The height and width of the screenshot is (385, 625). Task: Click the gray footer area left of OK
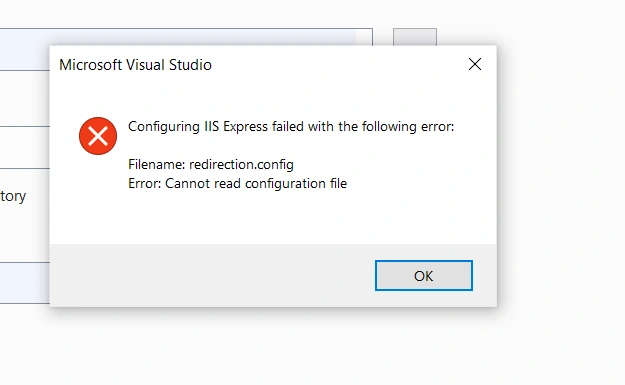click(211, 275)
